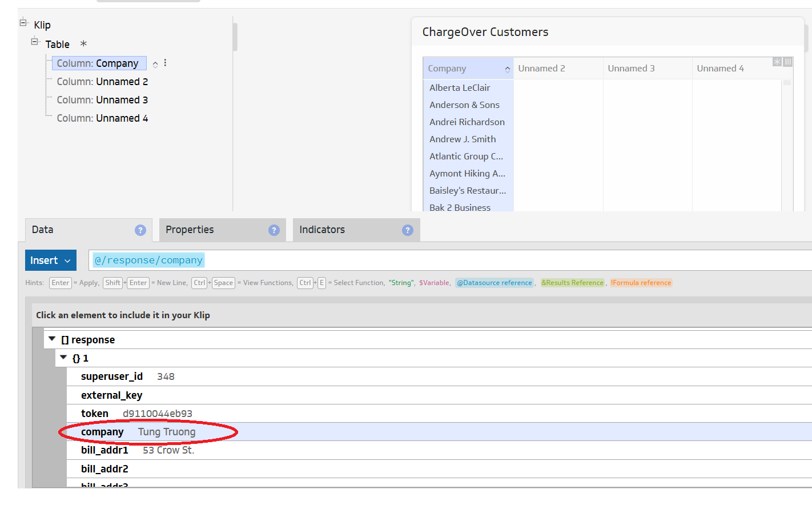
Task: Click the ChargeOver Customers klip title
Action: coord(485,32)
